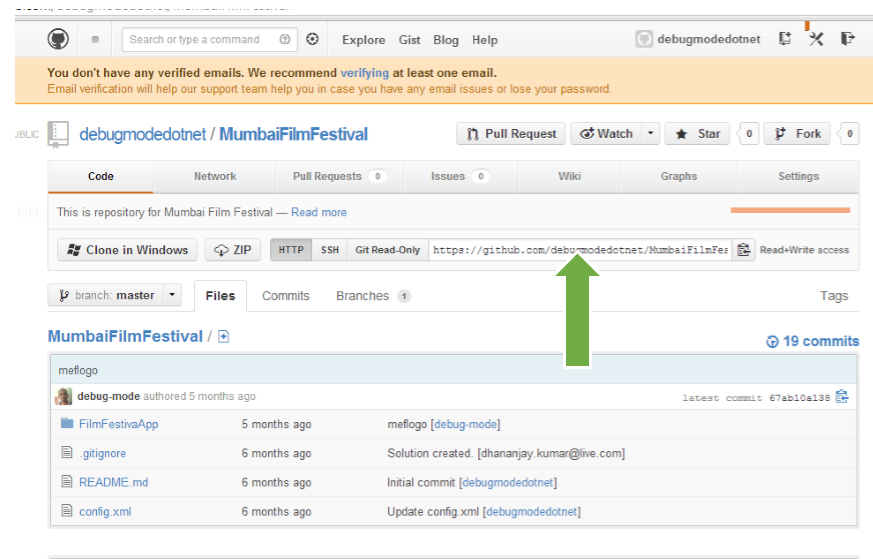Viewport: 873px width, 559px height.
Task: Click the Pull Request button
Action: pyautogui.click(x=511, y=134)
